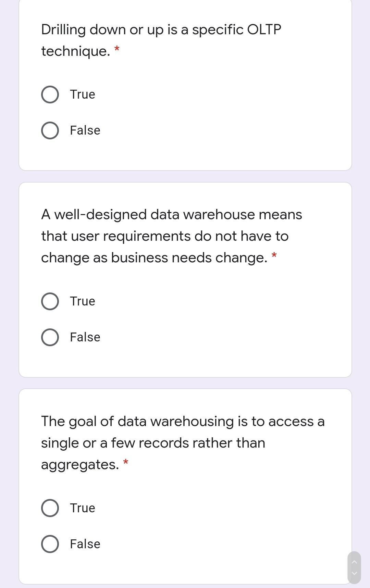Click the True label next to the first radio

(82, 94)
